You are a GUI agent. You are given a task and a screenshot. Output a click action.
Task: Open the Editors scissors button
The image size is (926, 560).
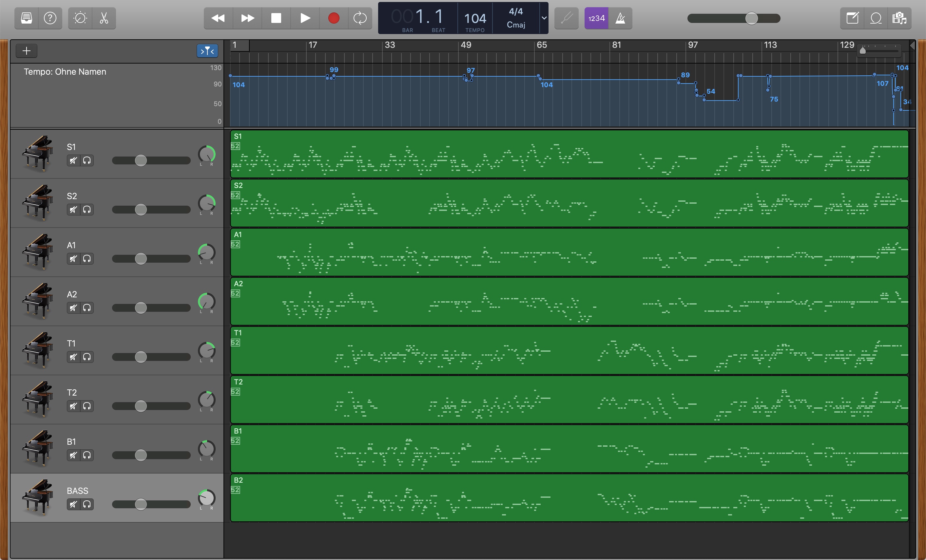pyautogui.click(x=104, y=18)
